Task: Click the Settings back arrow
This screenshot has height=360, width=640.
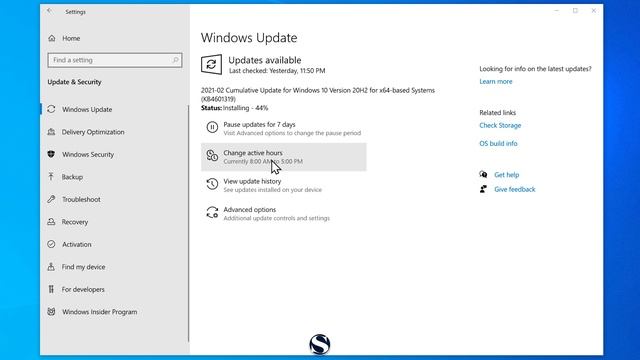Action: tap(49, 11)
